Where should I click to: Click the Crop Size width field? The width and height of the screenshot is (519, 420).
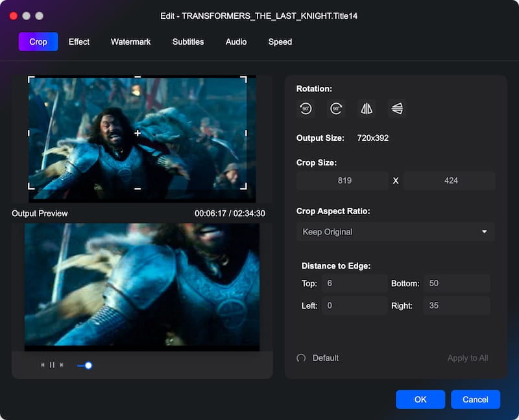(x=343, y=180)
